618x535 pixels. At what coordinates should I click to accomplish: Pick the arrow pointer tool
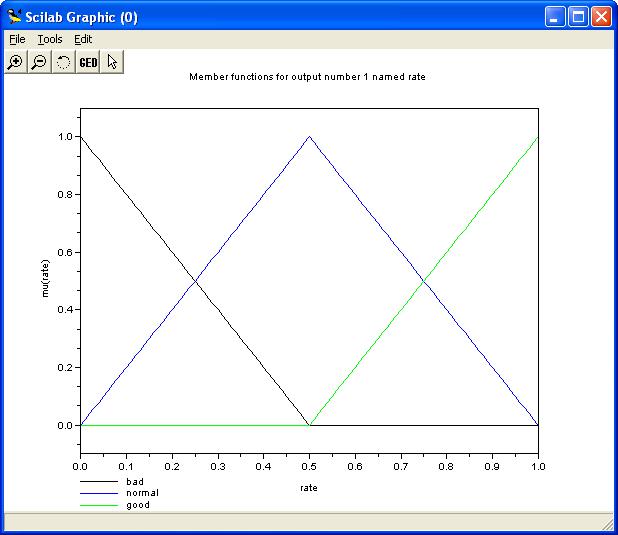pyautogui.click(x=112, y=62)
